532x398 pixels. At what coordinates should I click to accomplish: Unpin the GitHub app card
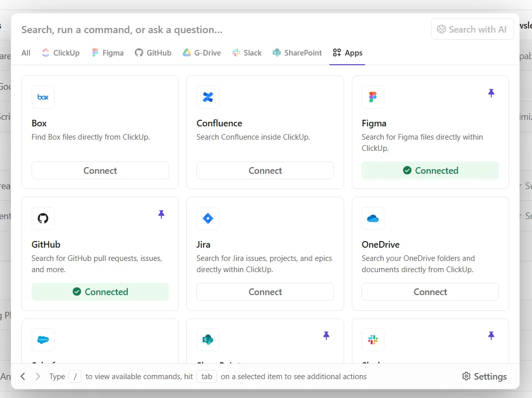161,214
